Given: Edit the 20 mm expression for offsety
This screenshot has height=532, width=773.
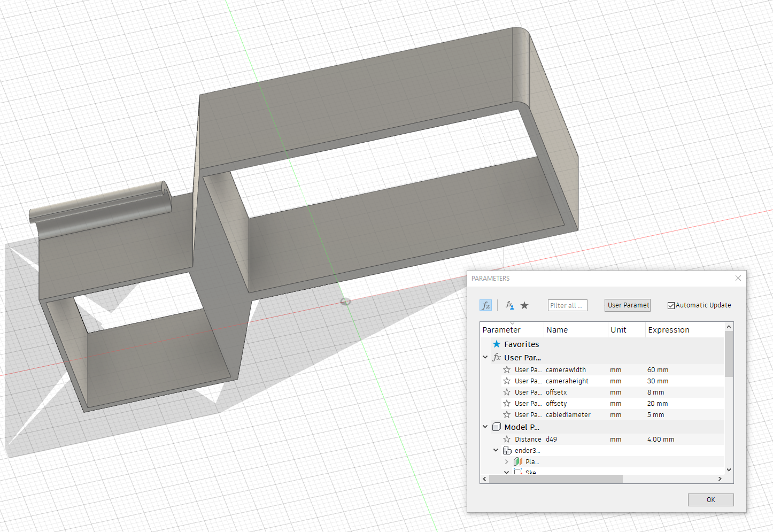Looking at the screenshot, I should click(x=658, y=403).
